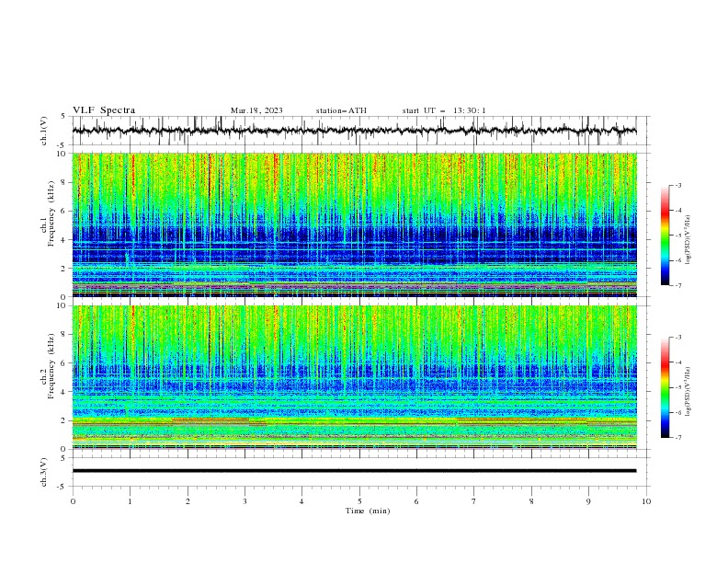Click the date 'Mar.18, 2023'
The image size is (728, 563).
[256, 110]
